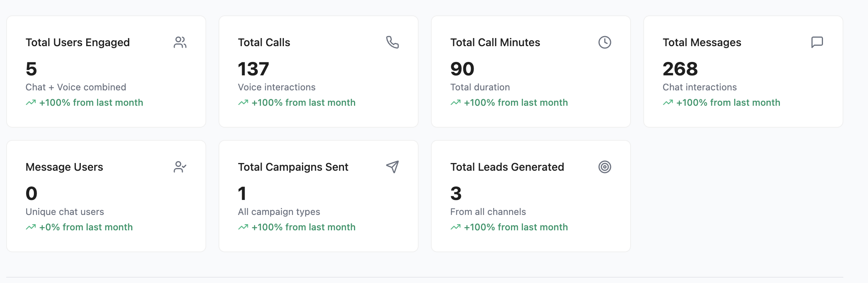Click the users icon on Total Users Engaged
This screenshot has height=283, width=868.
(180, 42)
